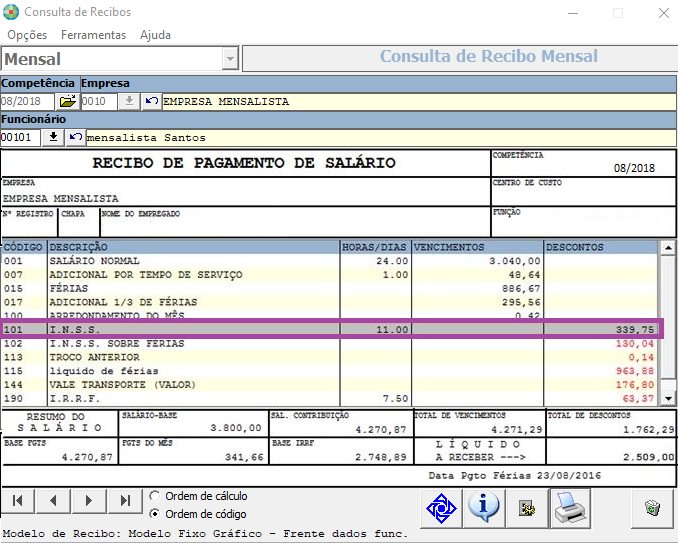
Task: Select the I.N.S.S. row code 101
Action: pyautogui.click(x=330, y=329)
